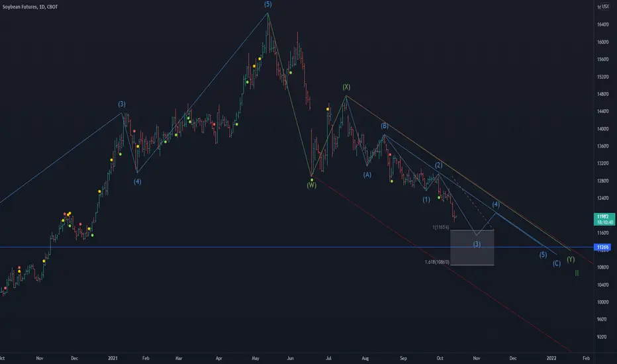
Task: Click the 1440'0 price axis label
Action: (603, 111)
